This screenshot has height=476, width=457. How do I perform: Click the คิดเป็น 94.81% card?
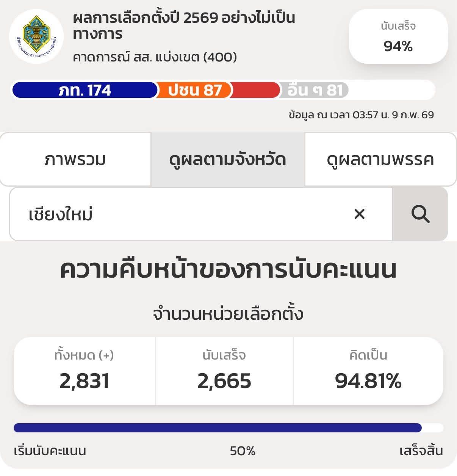(x=368, y=371)
